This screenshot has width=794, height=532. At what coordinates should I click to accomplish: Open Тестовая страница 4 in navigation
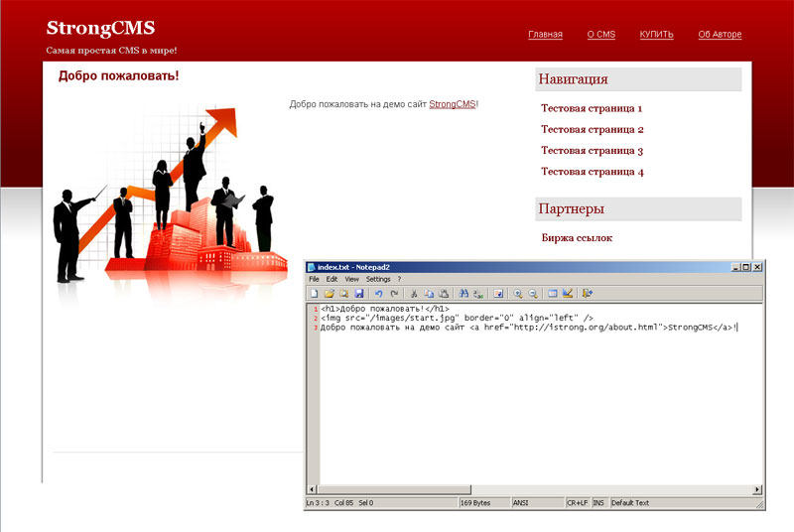[x=592, y=172]
